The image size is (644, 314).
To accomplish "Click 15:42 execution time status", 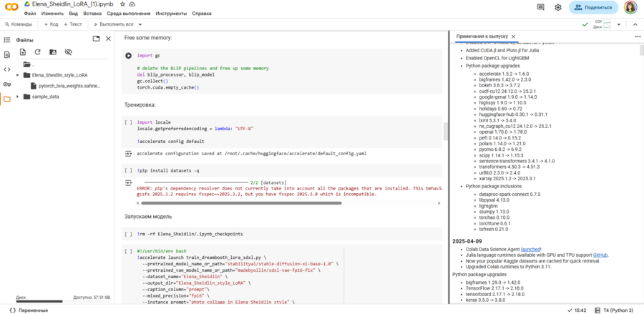I will coord(577,310).
